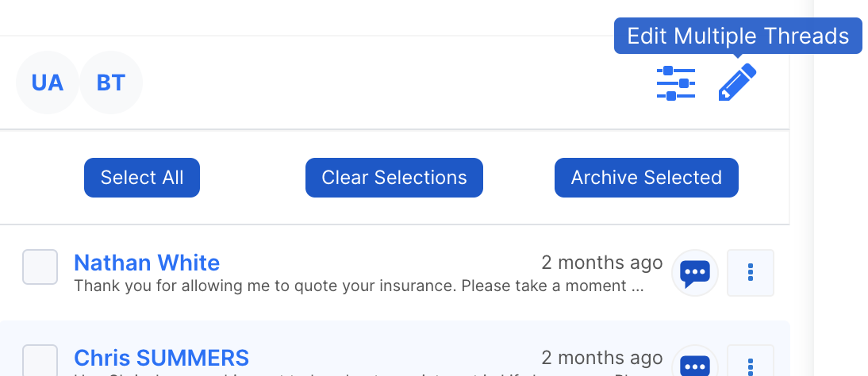Open Nathan White's chat bubble icon
Viewport: 868px width, 376px height.
(695, 273)
